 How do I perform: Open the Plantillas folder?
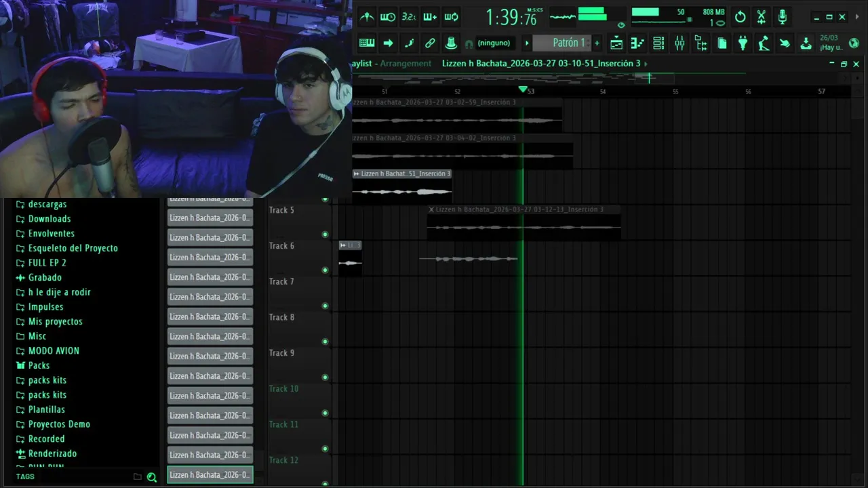47,409
